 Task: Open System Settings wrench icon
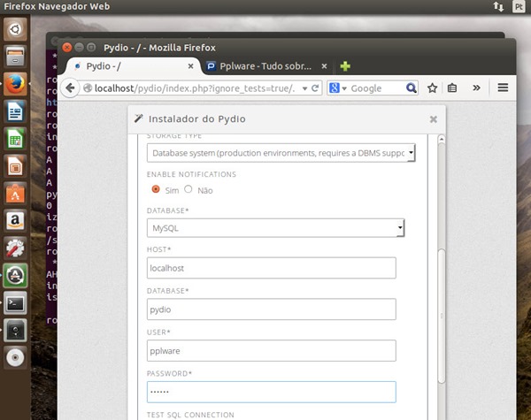[x=15, y=248]
